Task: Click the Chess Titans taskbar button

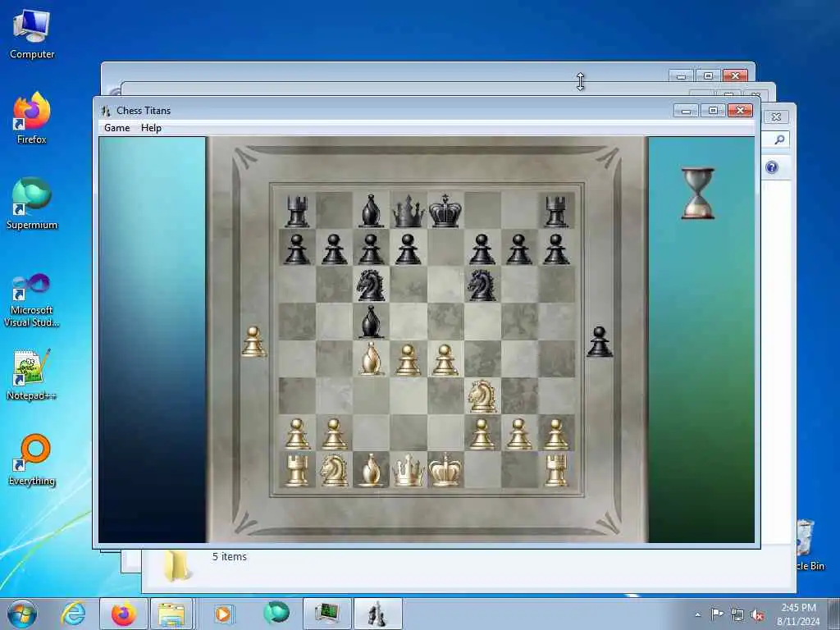Action: pos(377,614)
